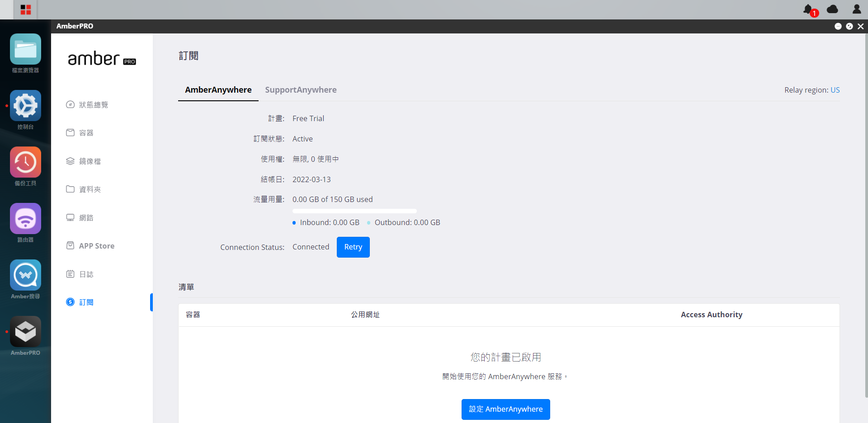Screen dimensions: 868x423
Task: Open the AmberPRO dock icon
Action: (25, 332)
